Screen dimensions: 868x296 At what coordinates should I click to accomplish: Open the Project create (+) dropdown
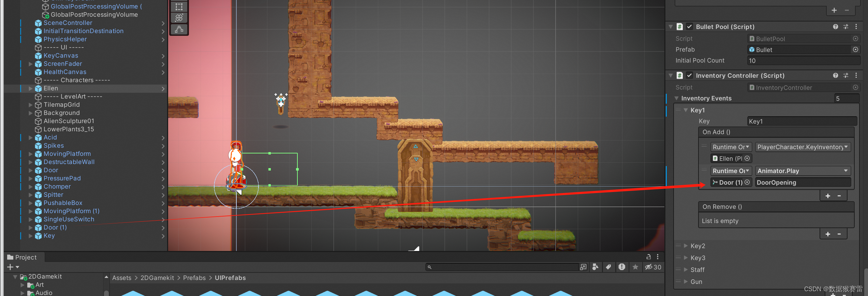(x=13, y=267)
